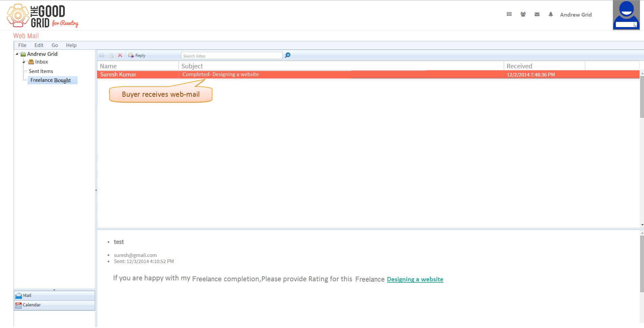Switch to the Calendar pane
The image size is (644, 328).
(54, 305)
